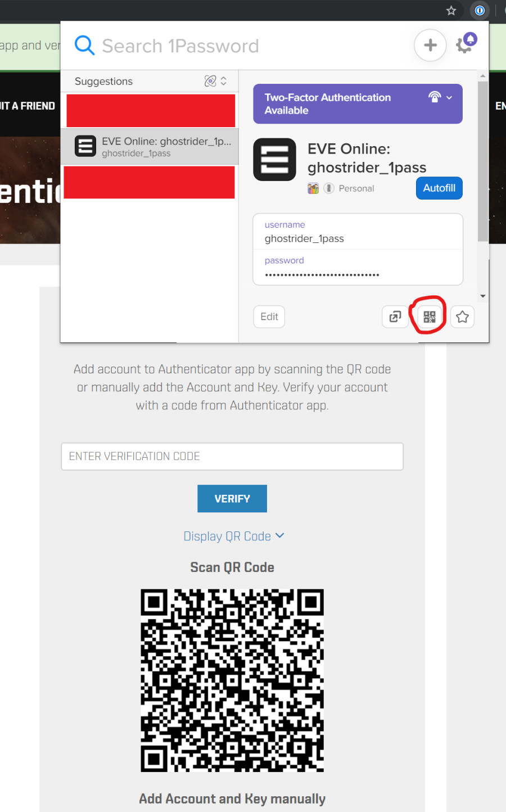The image size is (506, 812).
Task: Expand the Two-Factor Authentication banner chevron
Action: 449,97
